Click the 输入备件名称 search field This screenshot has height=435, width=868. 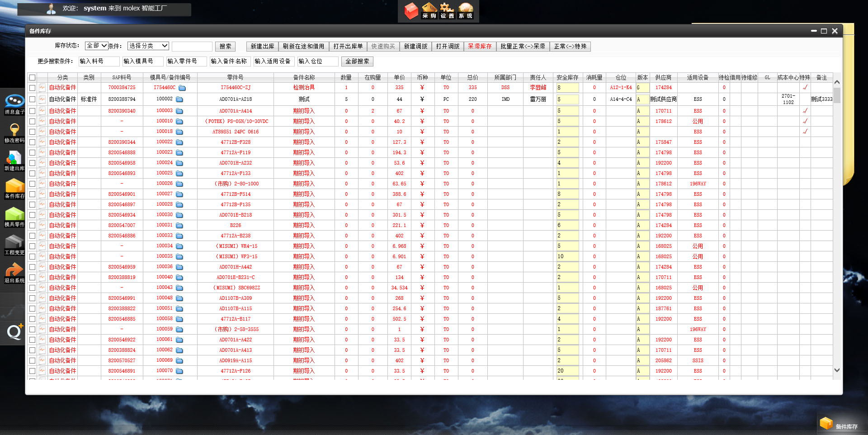click(x=229, y=61)
